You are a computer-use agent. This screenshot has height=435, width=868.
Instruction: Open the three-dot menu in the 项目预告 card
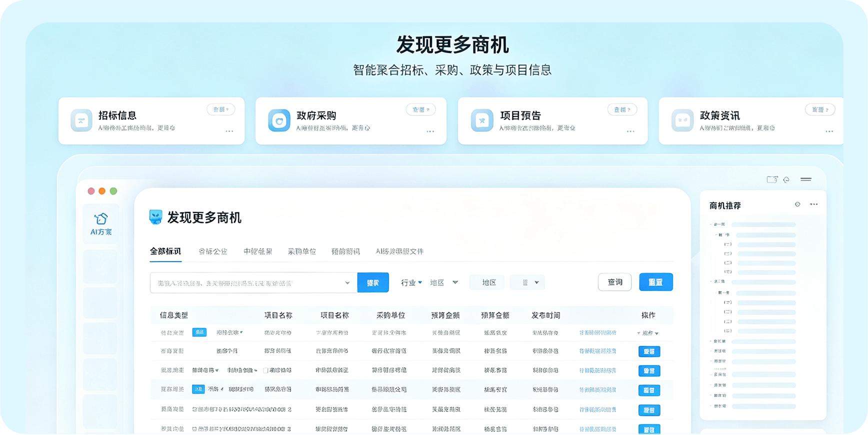click(630, 131)
